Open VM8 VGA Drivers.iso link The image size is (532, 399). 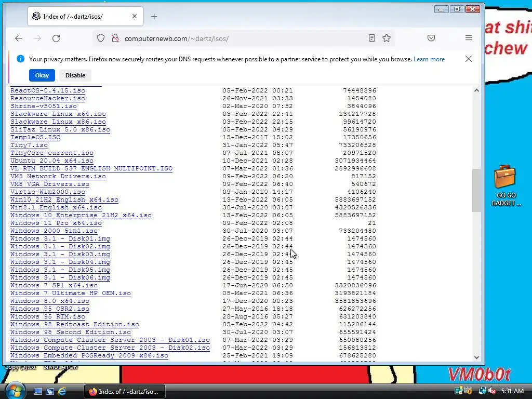(50, 184)
